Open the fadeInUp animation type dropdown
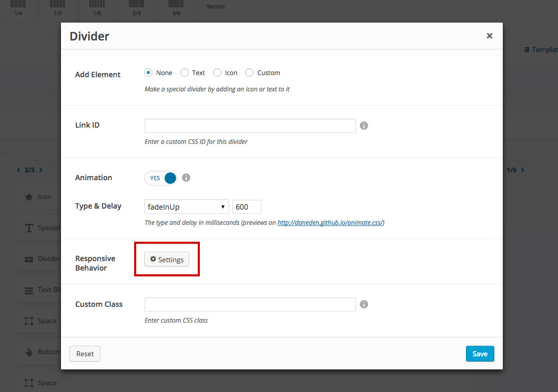558x392 pixels. (x=187, y=207)
